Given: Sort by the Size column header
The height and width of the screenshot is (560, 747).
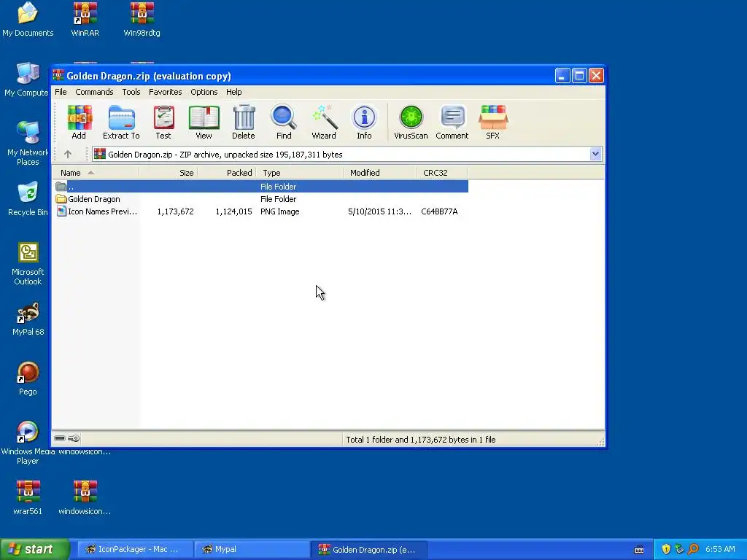Looking at the screenshot, I should (169, 173).
